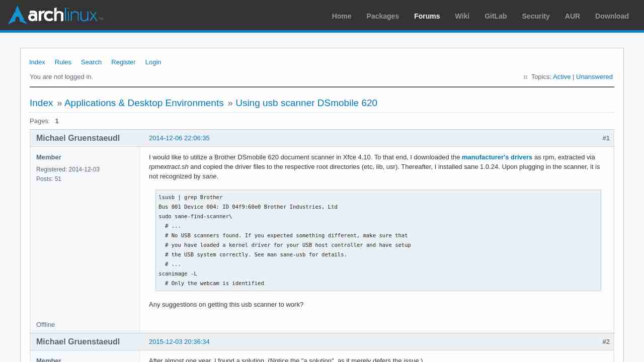This screenshot has width=644, height=362.
Task: Open the Download page
Action: coord(612,16)
